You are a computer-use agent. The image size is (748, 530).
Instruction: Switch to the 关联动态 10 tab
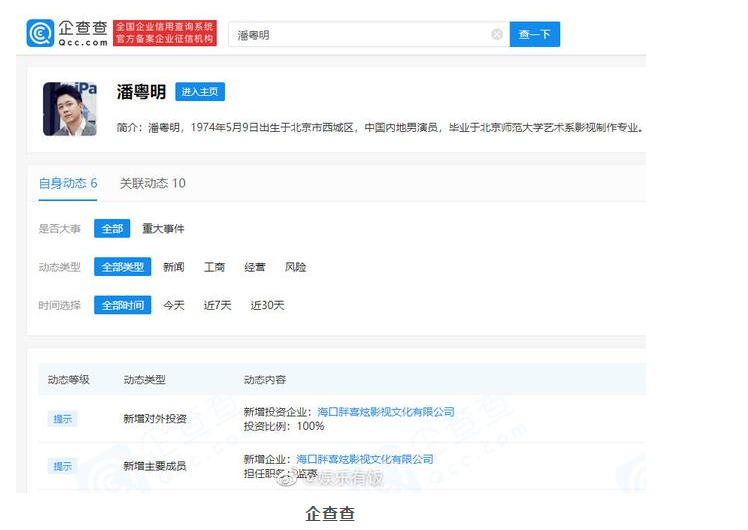152,183
